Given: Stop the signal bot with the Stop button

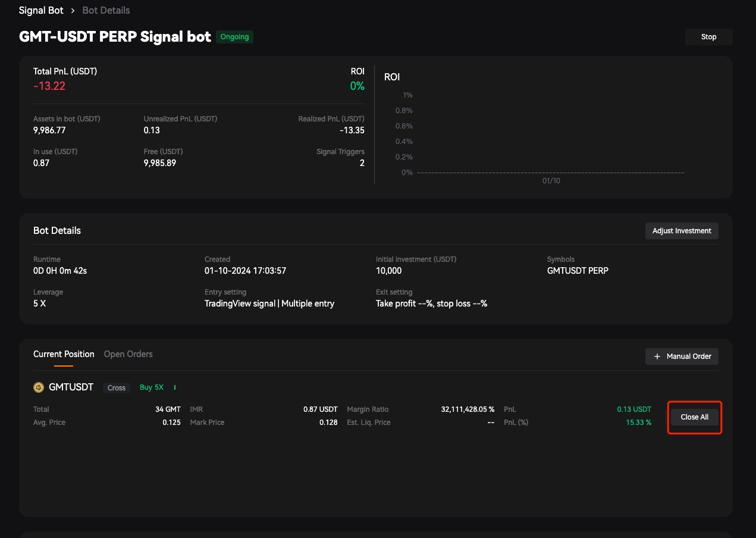Looking at the screenshot, I should [708, 37].
